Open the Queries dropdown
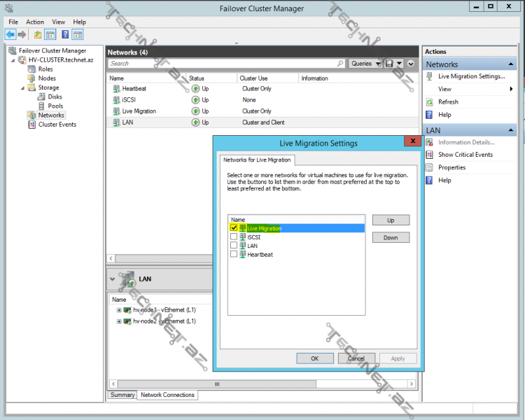This screenshot has width=525, height=420. (x=365, y=64)
